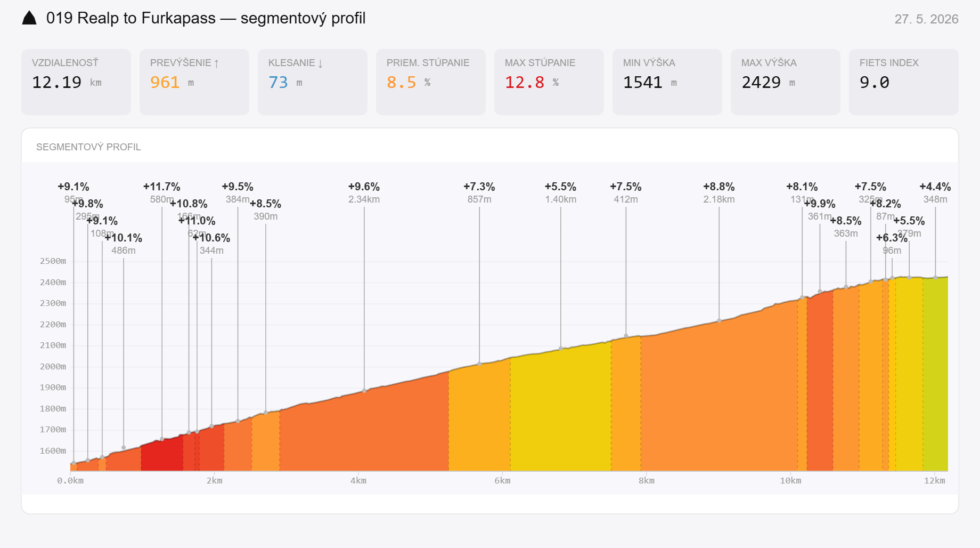Select the 2.34km segment length label
The height and width of the screenshot is (548, 980).
point(364,199)
